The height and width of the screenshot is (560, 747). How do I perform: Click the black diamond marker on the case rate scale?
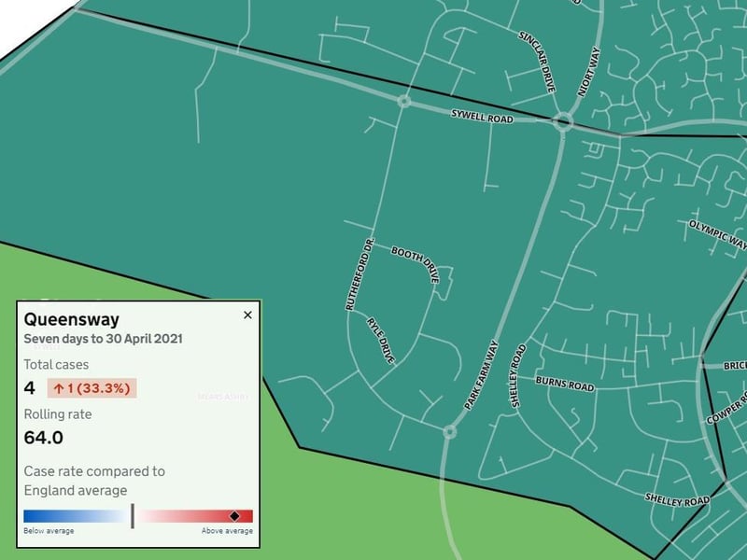(x=234, y=516)
